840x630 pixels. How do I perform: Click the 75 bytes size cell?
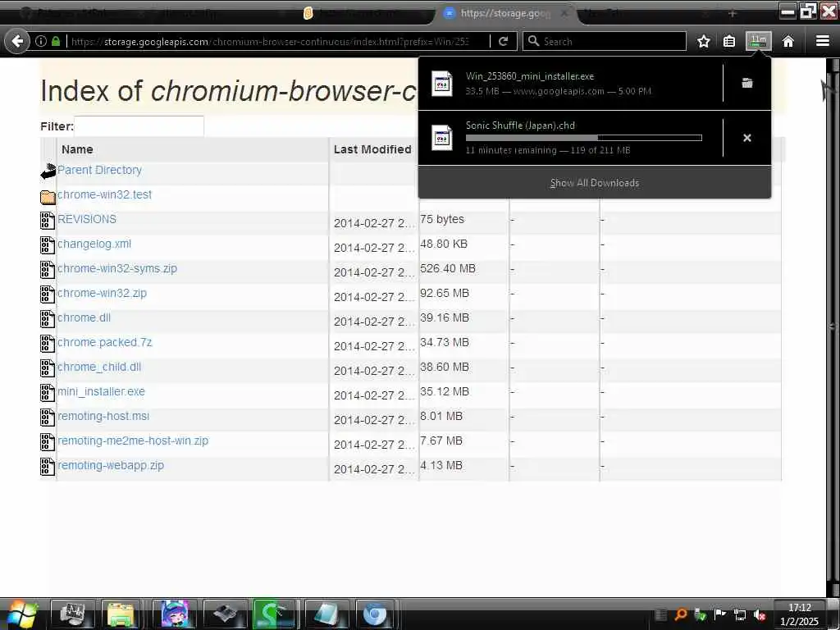pos(442,219)
